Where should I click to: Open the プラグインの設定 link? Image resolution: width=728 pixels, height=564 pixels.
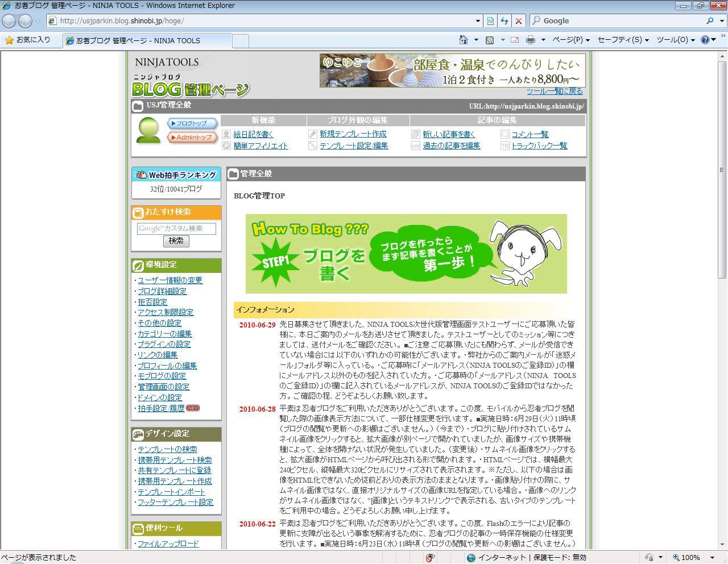tap(164, 344)
